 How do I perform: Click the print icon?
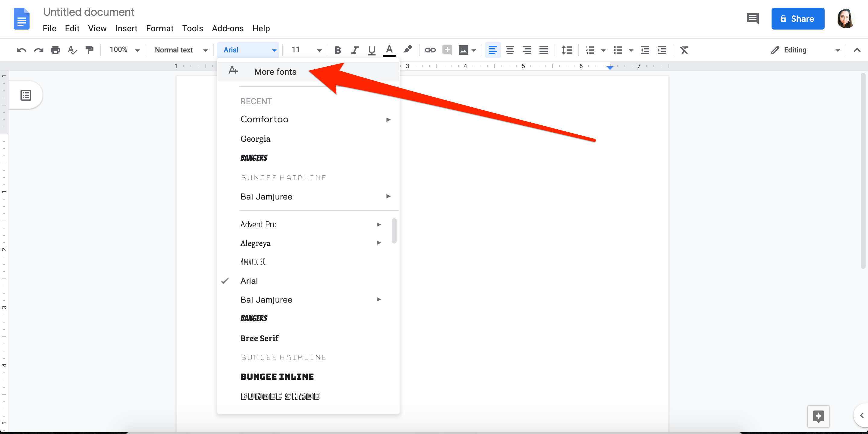click(x=55, y=50)
